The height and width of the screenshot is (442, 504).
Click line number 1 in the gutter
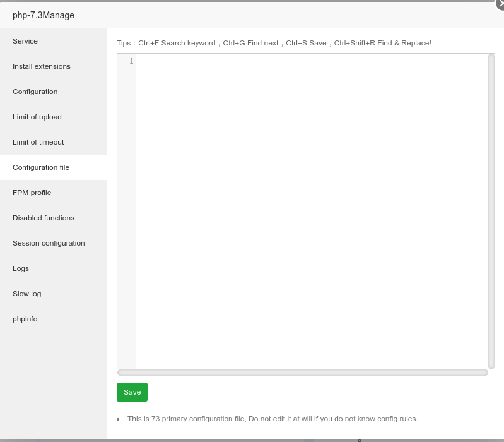(131, 61)
